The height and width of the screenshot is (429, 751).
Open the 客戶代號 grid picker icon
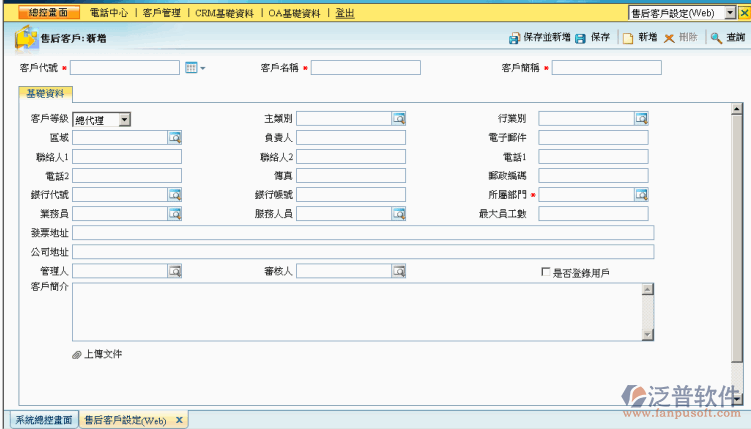[191, 68]
